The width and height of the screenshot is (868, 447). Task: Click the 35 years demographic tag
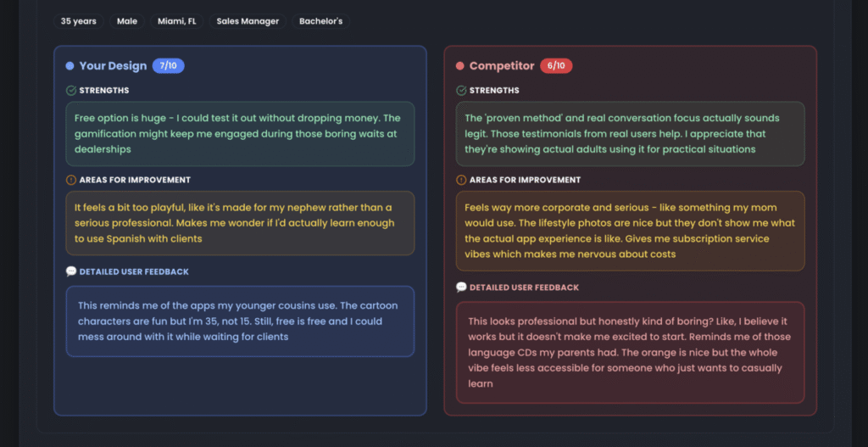(79, 21)
